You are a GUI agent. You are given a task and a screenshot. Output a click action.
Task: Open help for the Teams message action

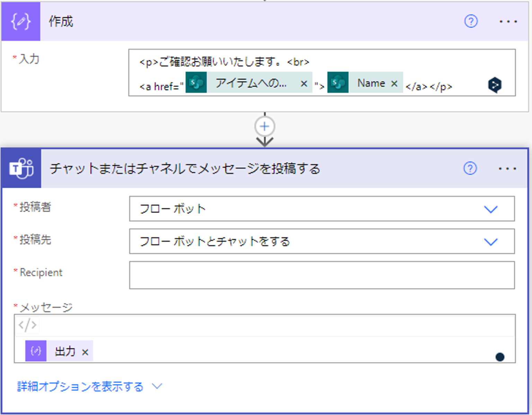[x=470, y=169]
